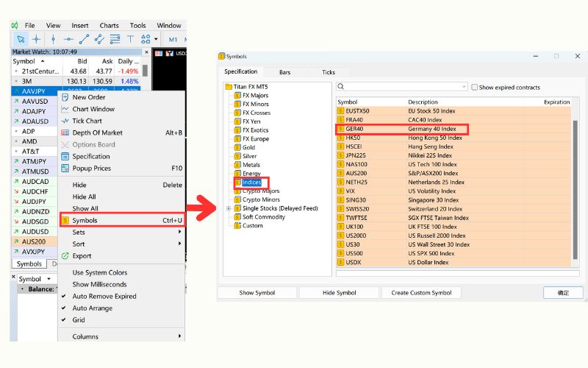Select the Indices folder in tree
The height and width of the screenshot is (368, 588).
click(x=251, y=182)
